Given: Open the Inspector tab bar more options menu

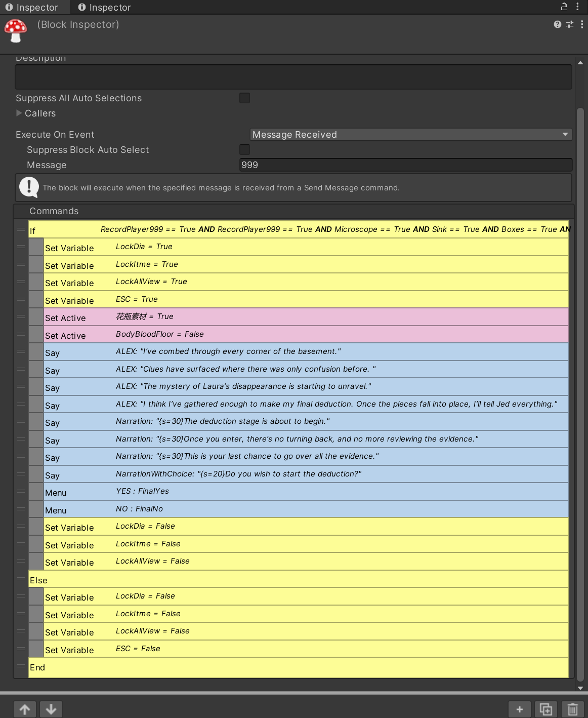Looking at the screenshot, I should click(577, 7).
